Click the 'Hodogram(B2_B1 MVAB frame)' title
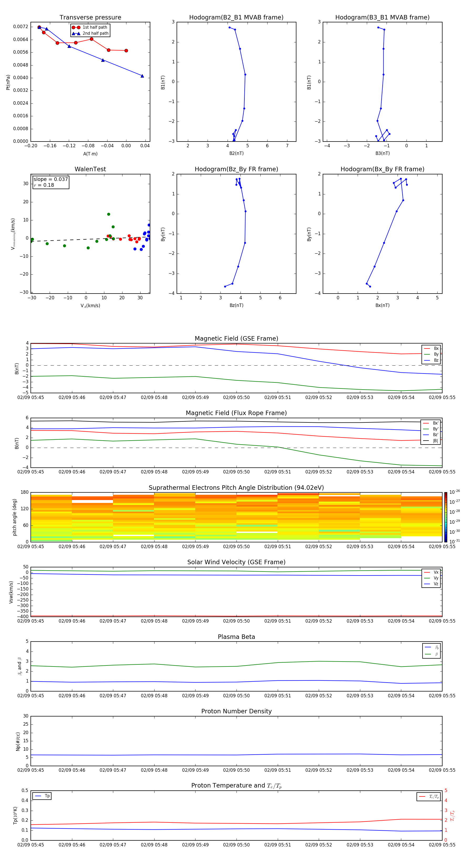The image size is (473, 868). (x=236, y=18)
